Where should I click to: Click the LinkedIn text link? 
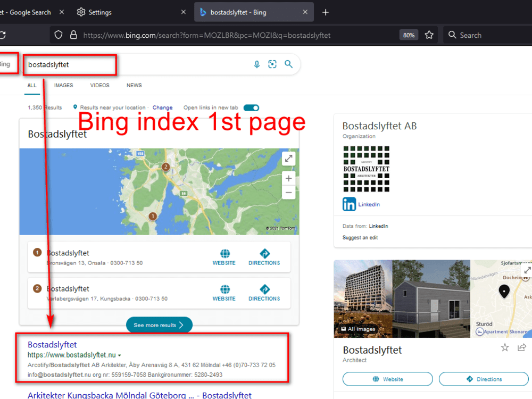(369, 204)
